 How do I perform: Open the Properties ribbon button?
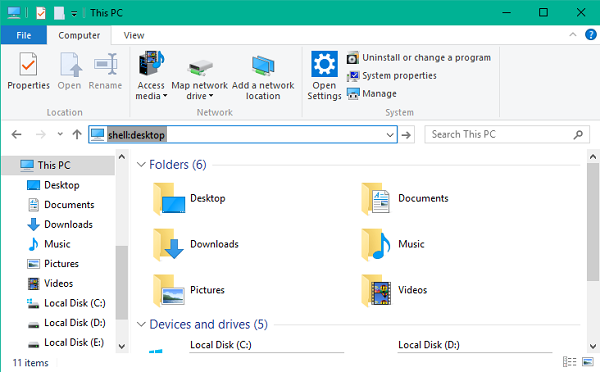(x=28, y=71)
